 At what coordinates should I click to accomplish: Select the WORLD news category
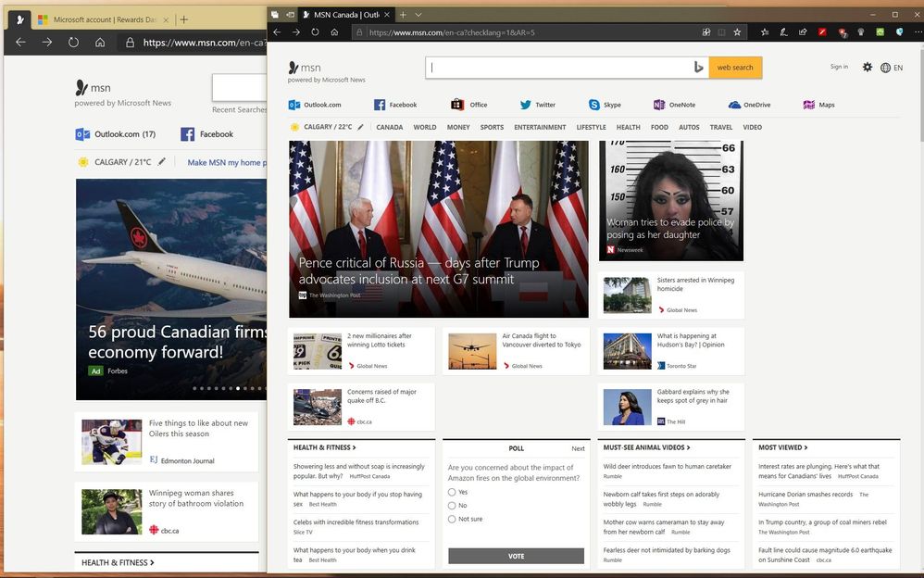point(425,128)
